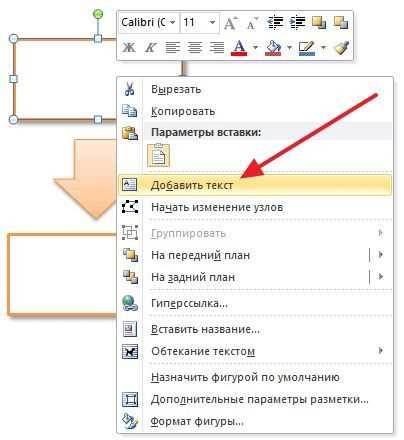Toggle bold (Ж) formatting
404x440 pixels.
[129, 48]
